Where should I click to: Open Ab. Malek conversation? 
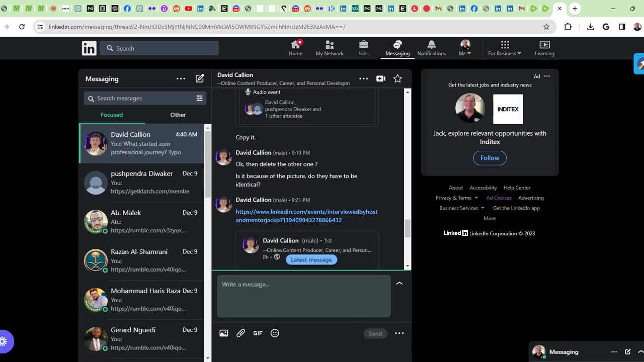[x=142, y=222]
